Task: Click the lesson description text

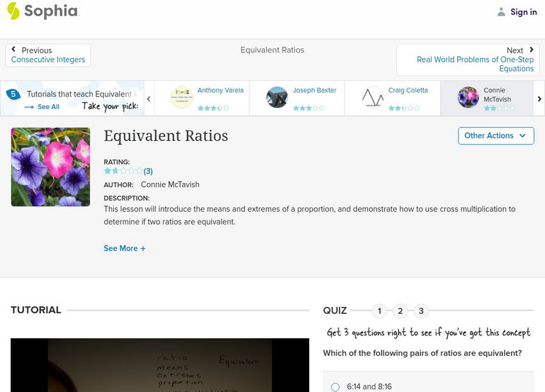Action: 309,215
